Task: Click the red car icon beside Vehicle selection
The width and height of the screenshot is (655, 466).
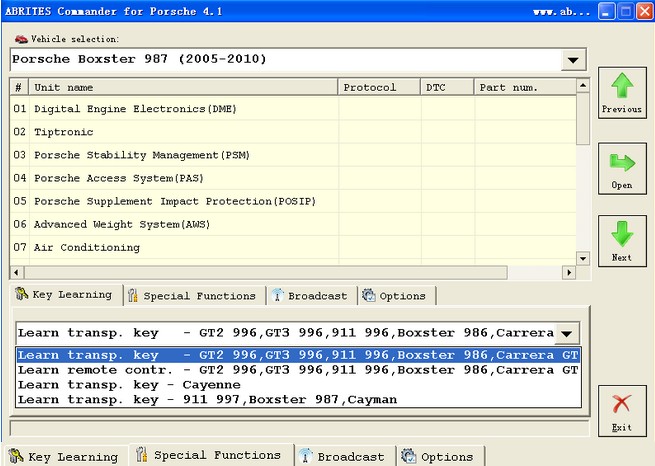Action: pos(21,39)
